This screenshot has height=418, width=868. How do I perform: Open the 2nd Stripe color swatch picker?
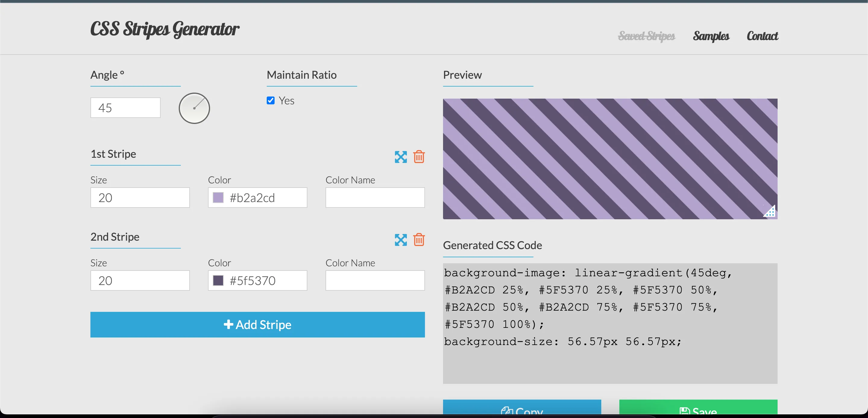click(x=218, y=280)
